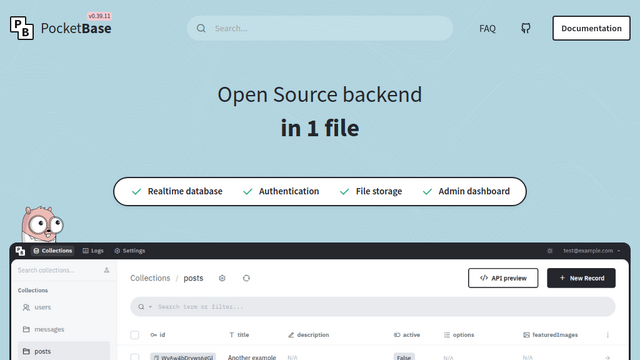Screen dimensions: 640x360
Task: Click the filter bar search icon
Action: [141, 307]
